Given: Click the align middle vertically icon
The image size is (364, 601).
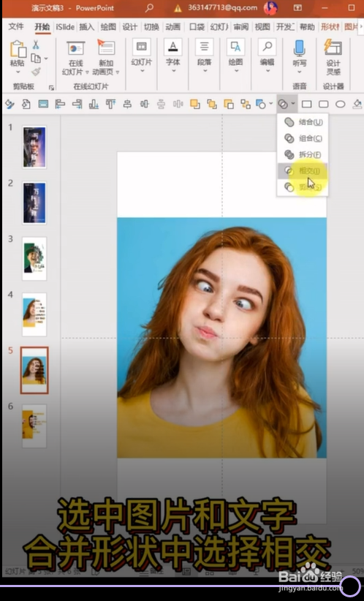Looking at the screenshot, I should 145,104.
